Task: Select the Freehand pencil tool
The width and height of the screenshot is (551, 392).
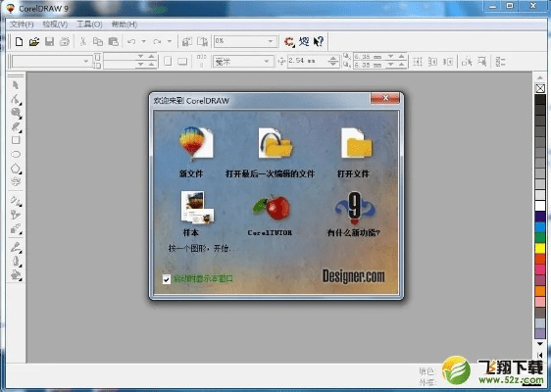Action: pyautogui.click(x=16, y=126)
